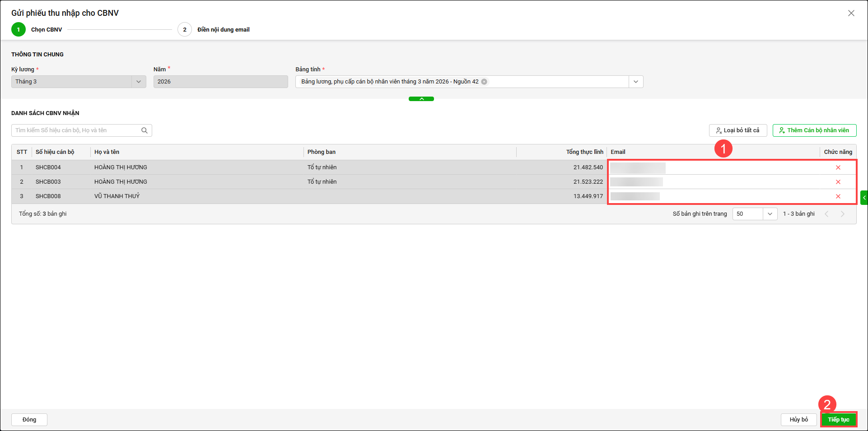The image size is (868, 431).
Task: Open the Kỳ lương dropdown
Action: (138, 82)
